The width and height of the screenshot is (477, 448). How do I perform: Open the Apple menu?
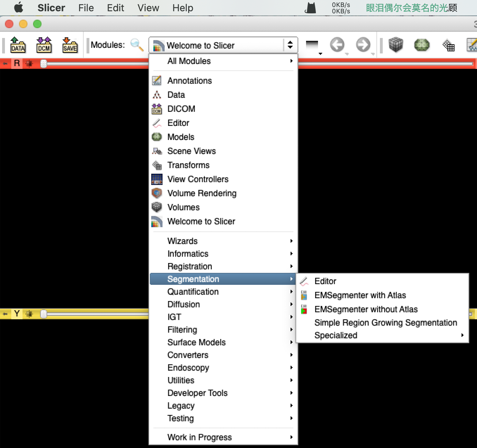tap(18, 7)
